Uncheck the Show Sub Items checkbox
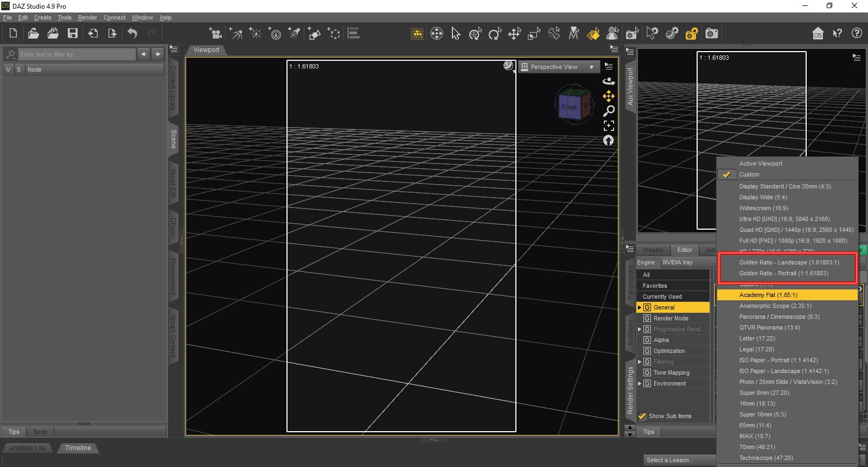This screenshot has width=868, height=467. point(642,416)
